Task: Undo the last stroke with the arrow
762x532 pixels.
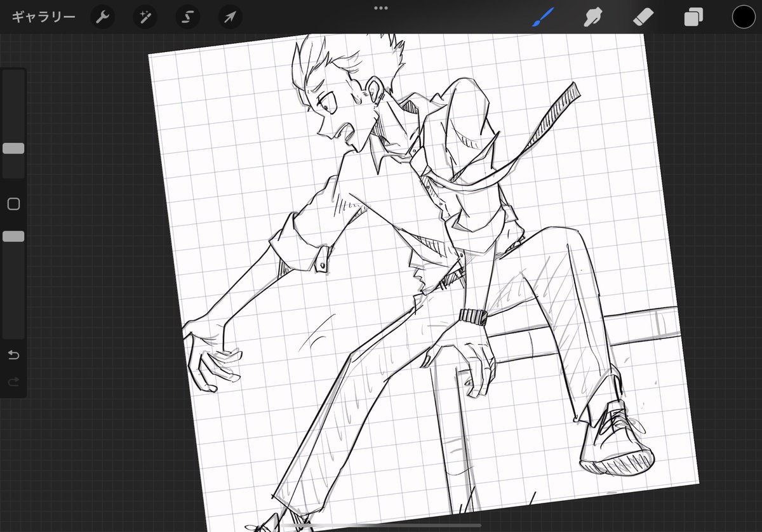Action: 13,354
